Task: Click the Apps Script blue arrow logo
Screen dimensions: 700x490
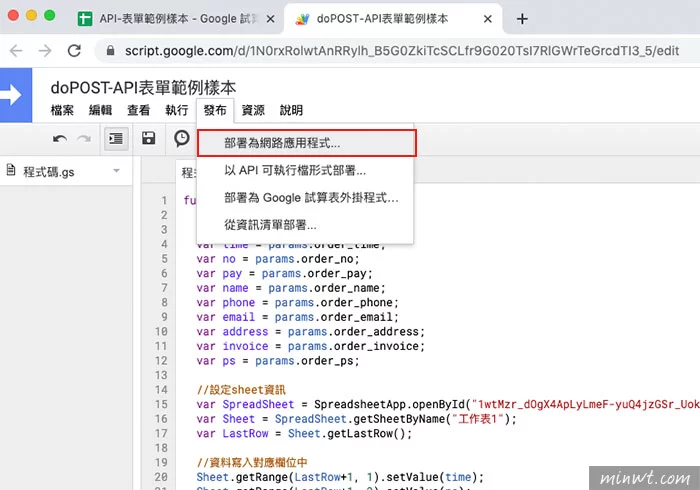Action: point(16,95)
